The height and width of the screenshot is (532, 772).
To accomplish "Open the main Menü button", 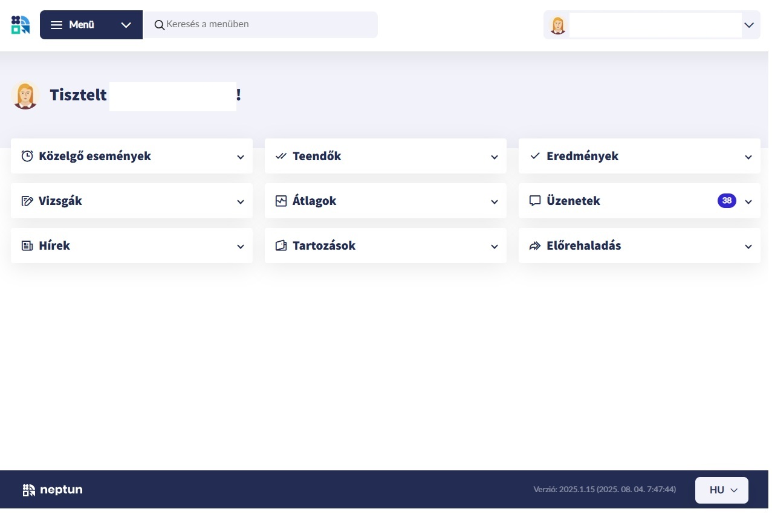I will pyautogui.click(x=91, y=25).
